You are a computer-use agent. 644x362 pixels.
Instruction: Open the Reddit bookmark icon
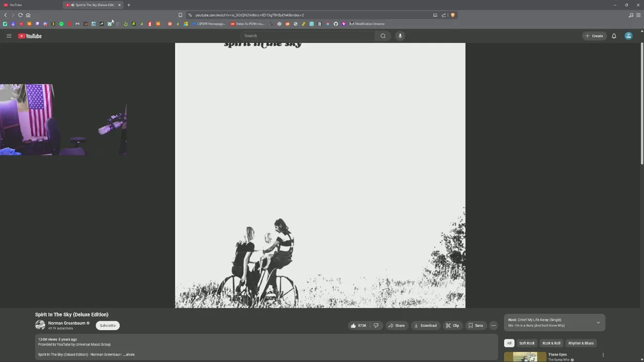(287, 24)
